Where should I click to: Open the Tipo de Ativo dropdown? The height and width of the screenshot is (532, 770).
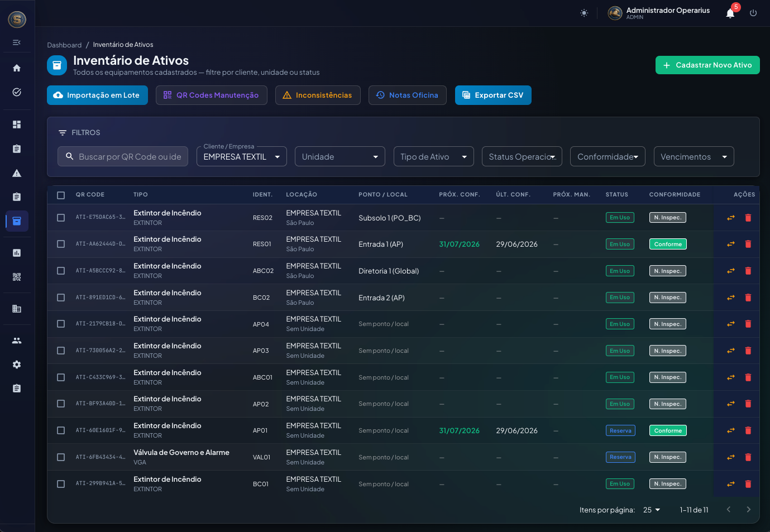(433, 156)
